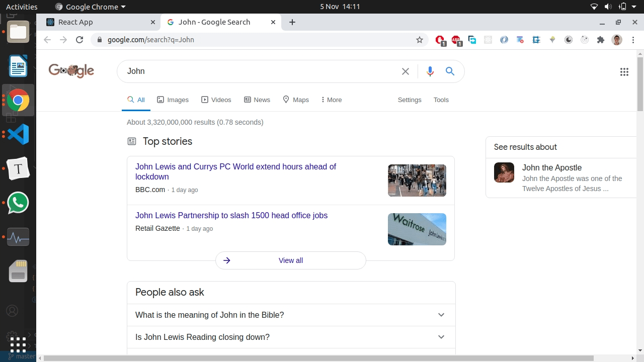Start a voice search with the microphone icon

[430, 71]
